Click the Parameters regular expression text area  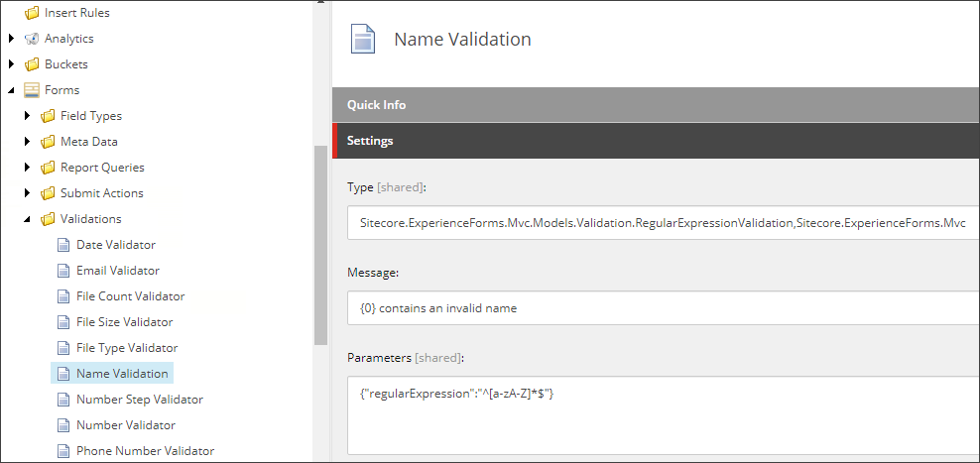tap(664, 415)
